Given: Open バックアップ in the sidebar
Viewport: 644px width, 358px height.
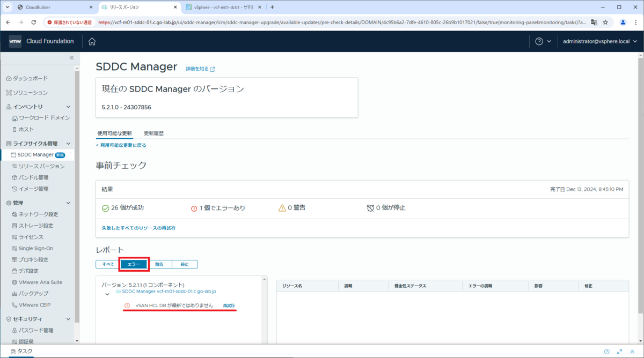Looking at the screenshot, I should click(x=30, y=293).
